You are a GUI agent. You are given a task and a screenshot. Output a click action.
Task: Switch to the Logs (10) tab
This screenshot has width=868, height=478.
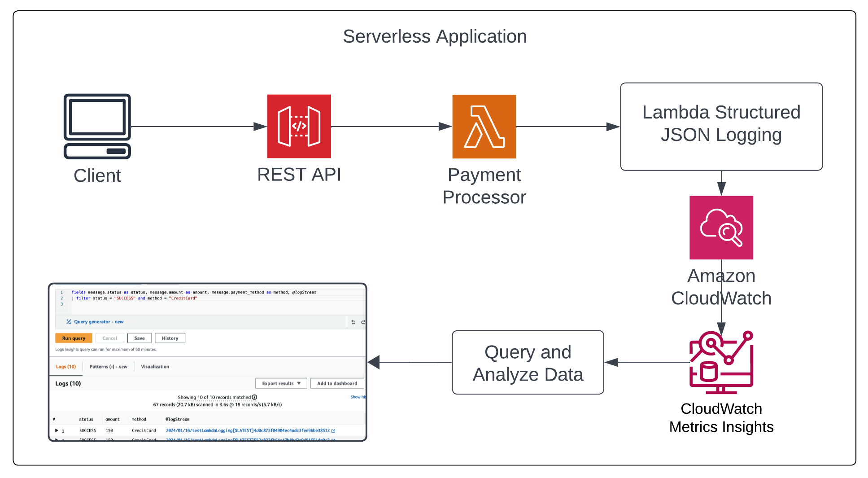[66, 367]
